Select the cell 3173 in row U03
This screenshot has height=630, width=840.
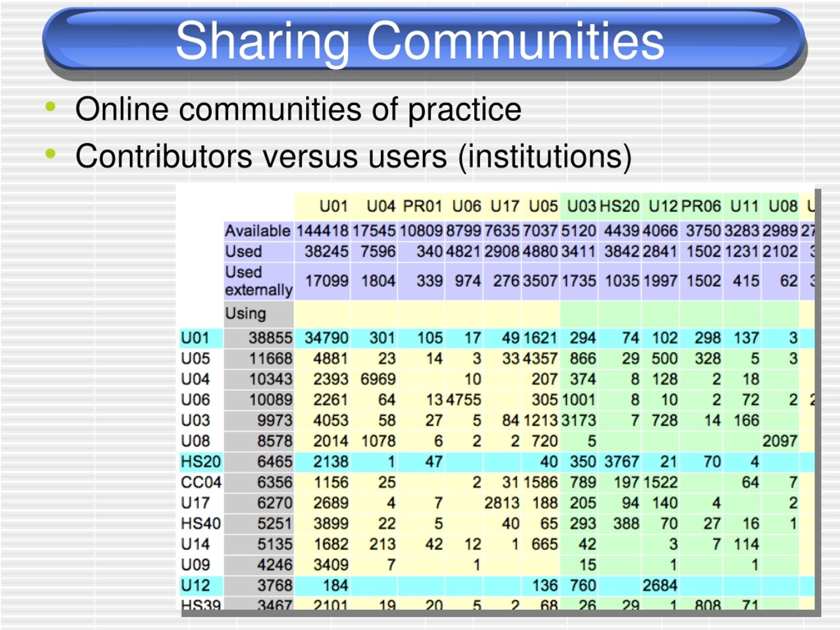(579, 420)
